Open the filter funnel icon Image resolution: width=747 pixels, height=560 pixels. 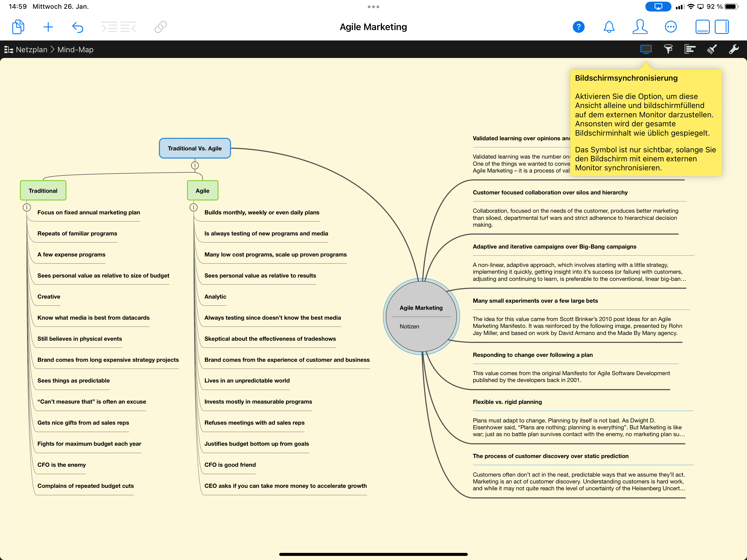(668, 49)
